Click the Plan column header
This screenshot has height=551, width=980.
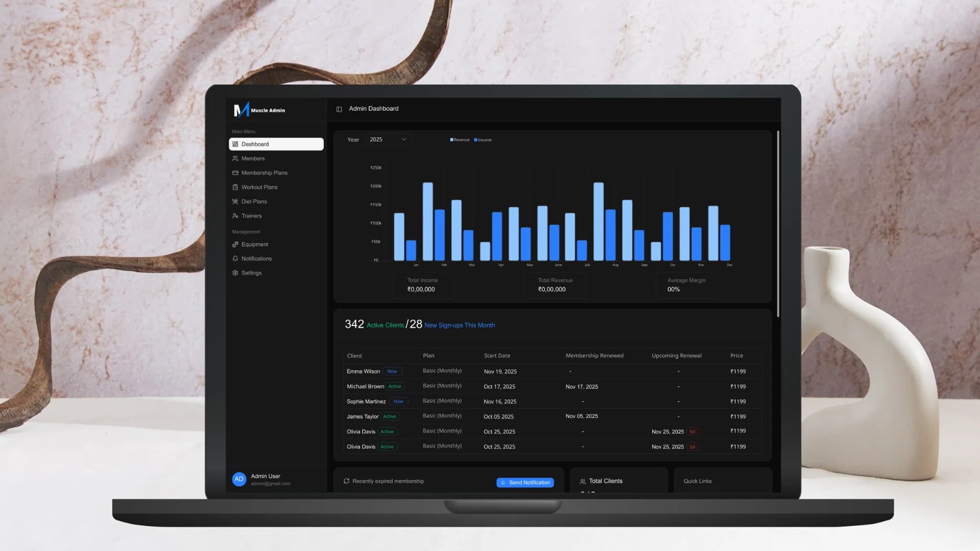tap(429, 356)
